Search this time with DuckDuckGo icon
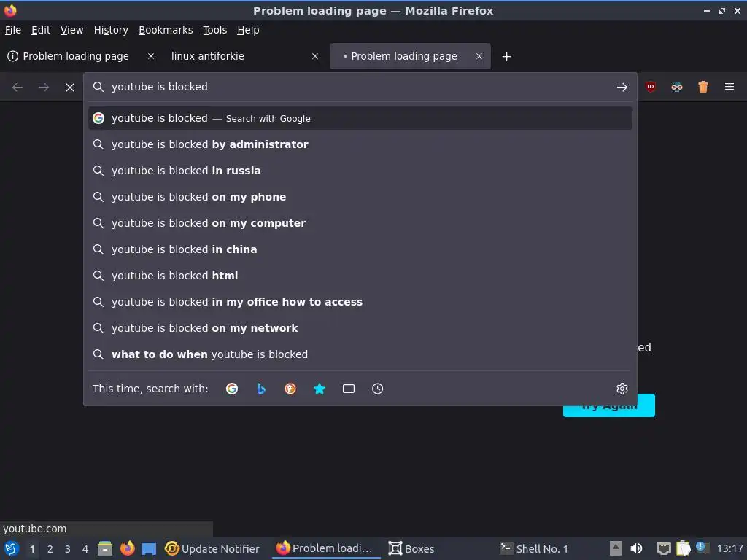Image resolution: width=747 pixels, height=560 pixels. coord(290,389)
